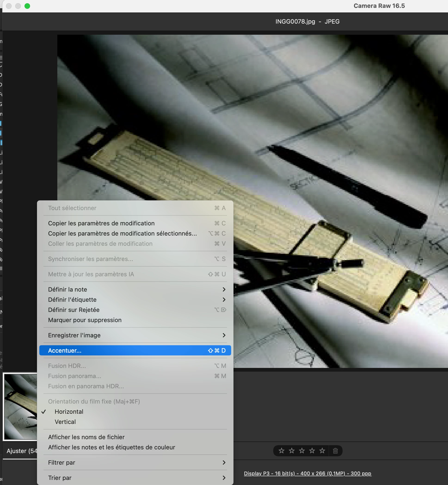Click the fourth rating star
Image resolution: width=448 pixels, height=485 pixels.
[312, 451]
